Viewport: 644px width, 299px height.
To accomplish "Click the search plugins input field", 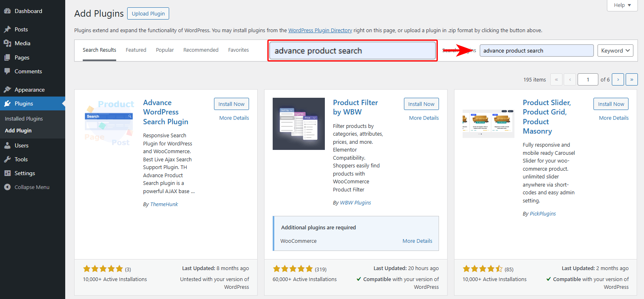I will 536,51.
